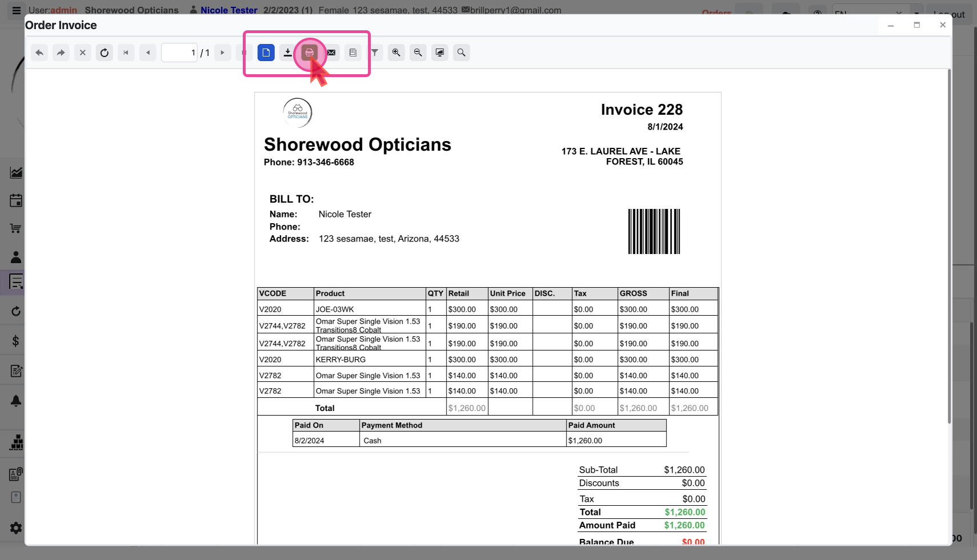Click the invoice vertical scrollbar
Screen dimensions: 977x560
(x=949, y=245)
